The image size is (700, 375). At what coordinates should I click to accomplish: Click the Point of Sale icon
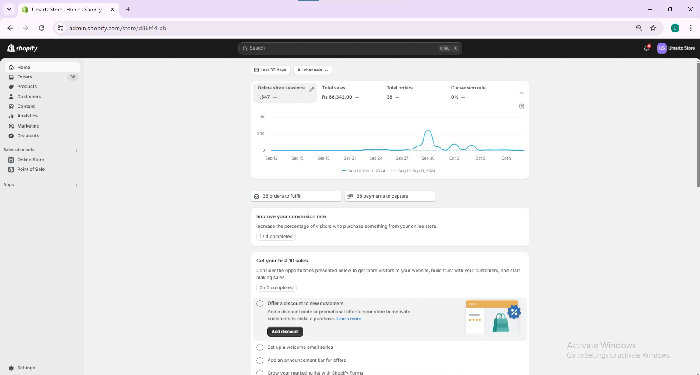(12, 169)
